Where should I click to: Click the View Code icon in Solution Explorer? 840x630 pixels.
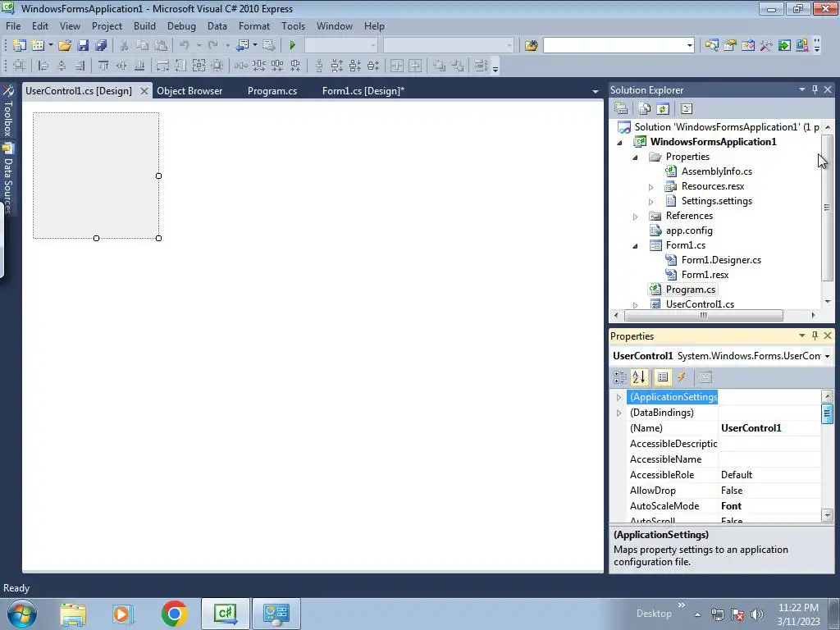[x=687, y=109]
